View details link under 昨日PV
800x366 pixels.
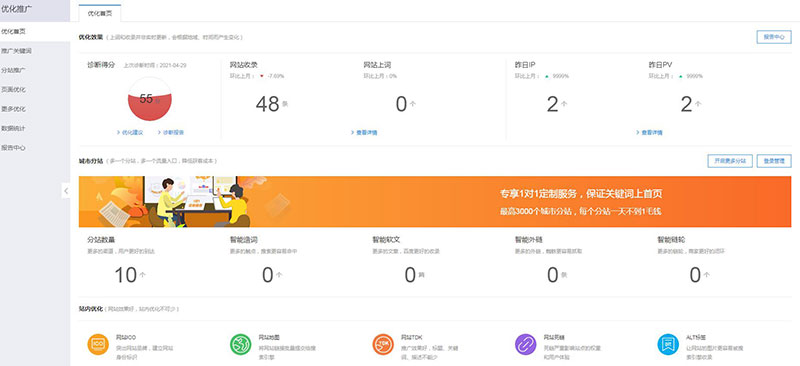tap(649, 133)
